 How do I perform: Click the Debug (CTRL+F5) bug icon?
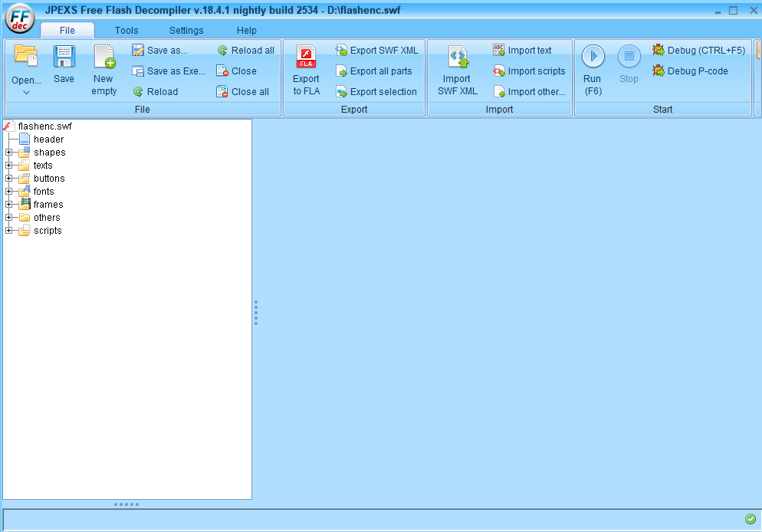pos(659,50)
